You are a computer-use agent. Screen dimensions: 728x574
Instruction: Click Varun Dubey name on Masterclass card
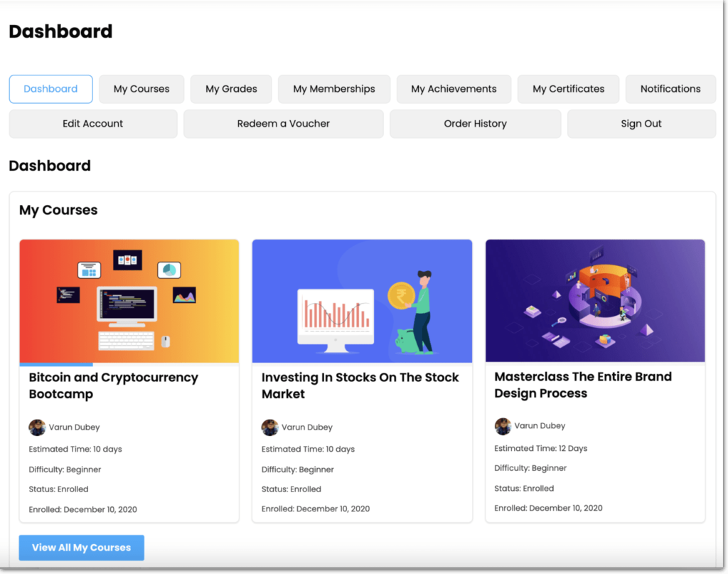(x=540, y=426)
